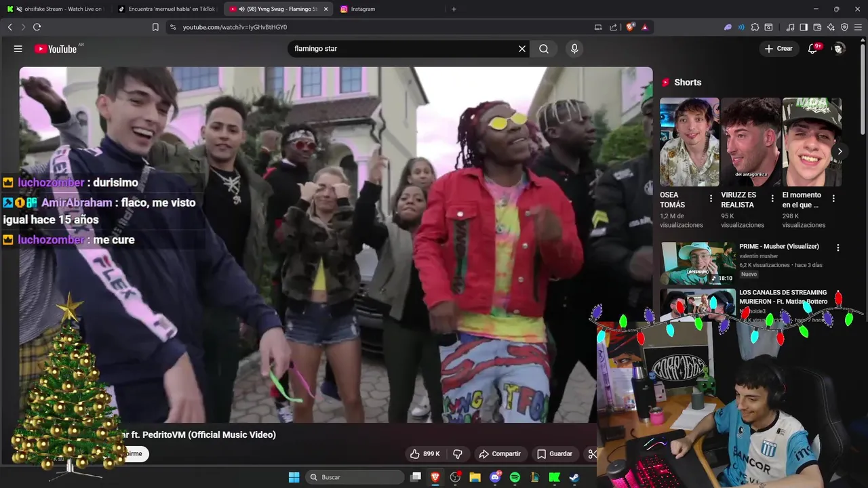868x488 pixels.
Task: Close the Yvng Swag YouTube tab
Action: [325, 9]
